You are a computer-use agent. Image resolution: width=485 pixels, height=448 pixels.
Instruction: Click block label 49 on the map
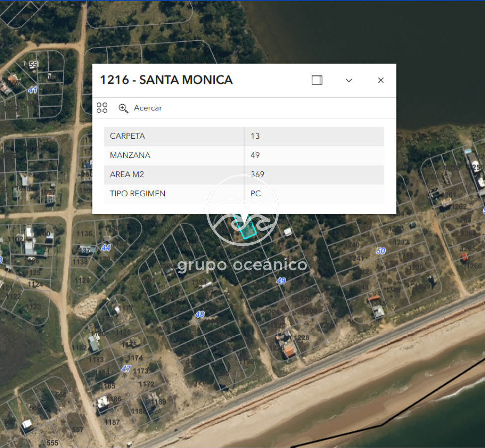[x=281, y=281]
